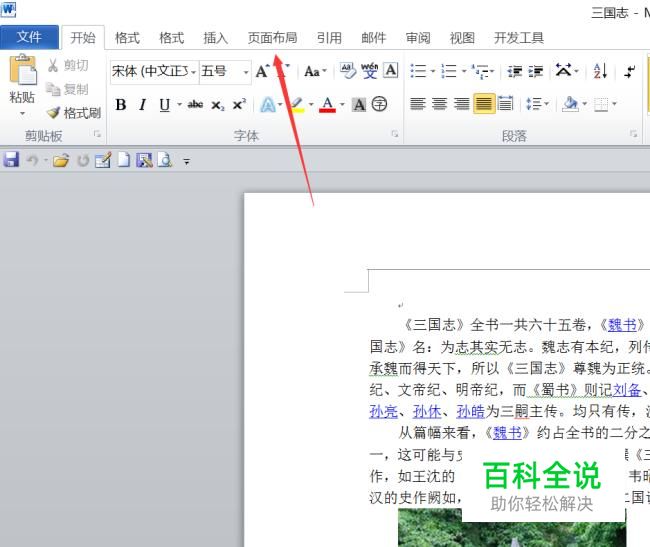The height and width of the screenshot is (547, 650).
Task: Open print preview magnifier icon
Action: (165, 160)
